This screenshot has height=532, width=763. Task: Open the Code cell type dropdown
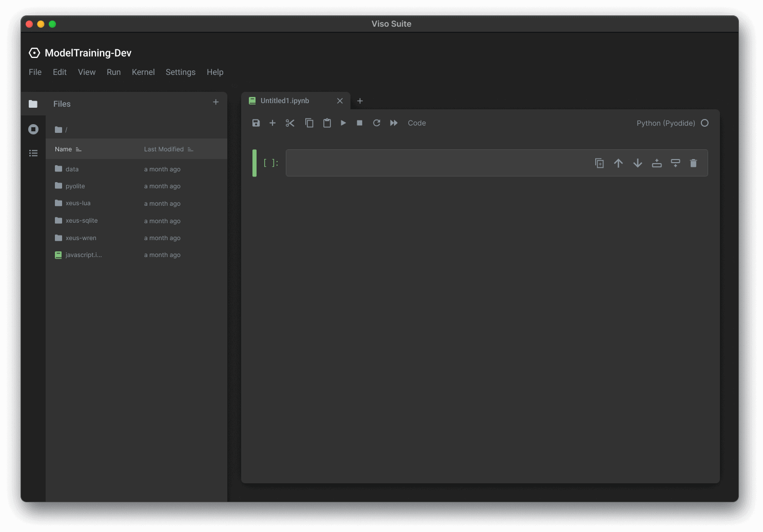coord(417,123)
